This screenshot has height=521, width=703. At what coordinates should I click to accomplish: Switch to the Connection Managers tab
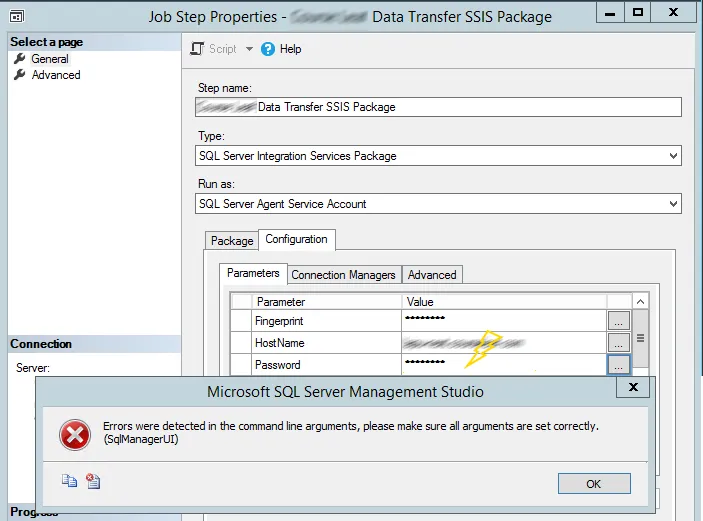coord(343,275)
